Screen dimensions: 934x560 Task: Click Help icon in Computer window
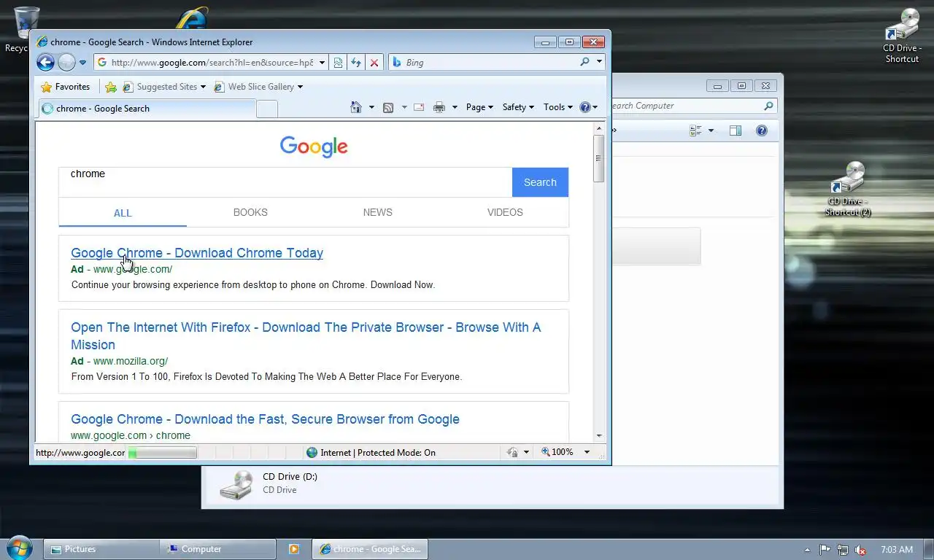762,131
